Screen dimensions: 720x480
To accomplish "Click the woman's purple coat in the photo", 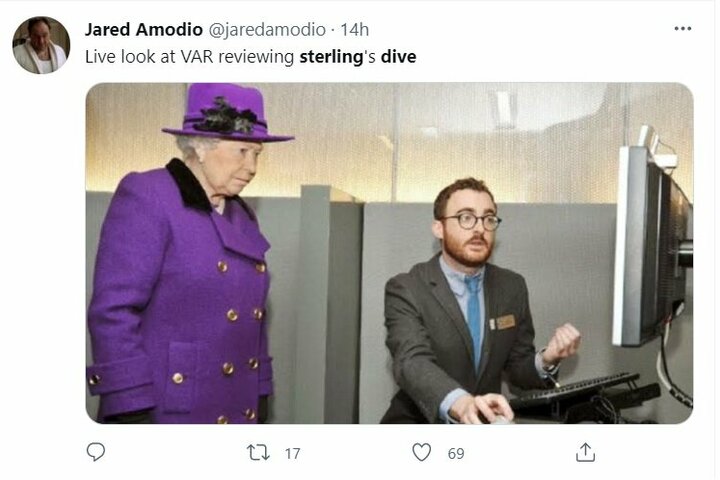I will coord(179,294).
